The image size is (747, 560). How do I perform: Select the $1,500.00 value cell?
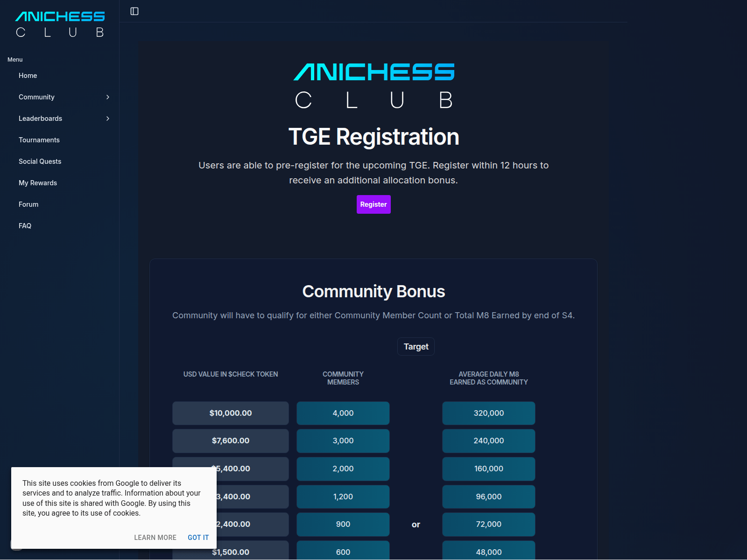coord(231,551)
